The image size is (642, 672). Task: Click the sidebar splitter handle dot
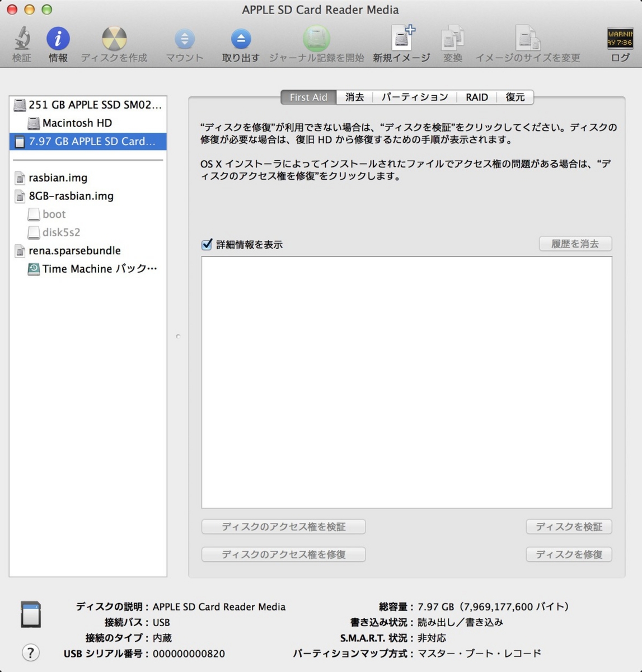(178, 337)
